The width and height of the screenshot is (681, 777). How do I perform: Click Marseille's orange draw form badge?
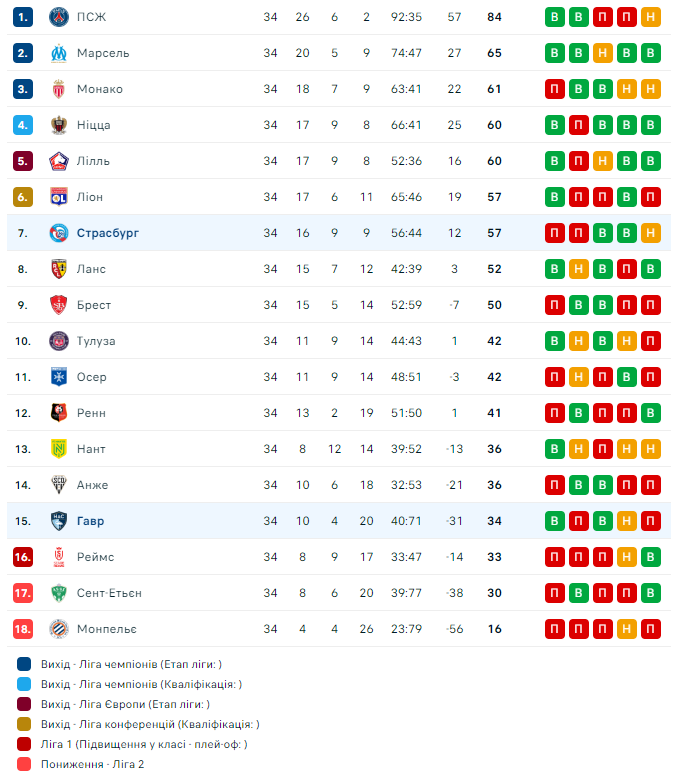(603, 53)
